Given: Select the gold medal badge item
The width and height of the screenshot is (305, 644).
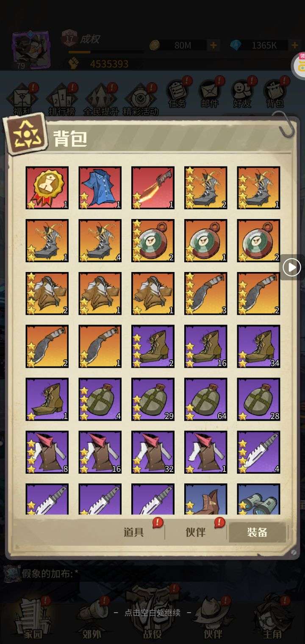Looking at the screenshot, I should [47, 188].
